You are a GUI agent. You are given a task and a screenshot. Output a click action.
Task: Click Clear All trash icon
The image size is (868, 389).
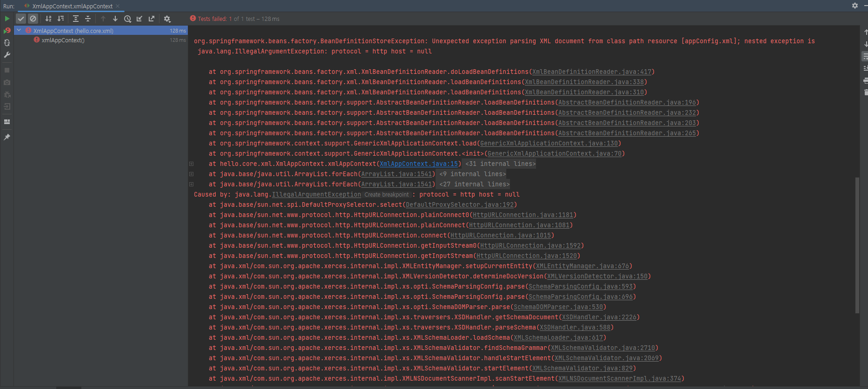[866, 92]
